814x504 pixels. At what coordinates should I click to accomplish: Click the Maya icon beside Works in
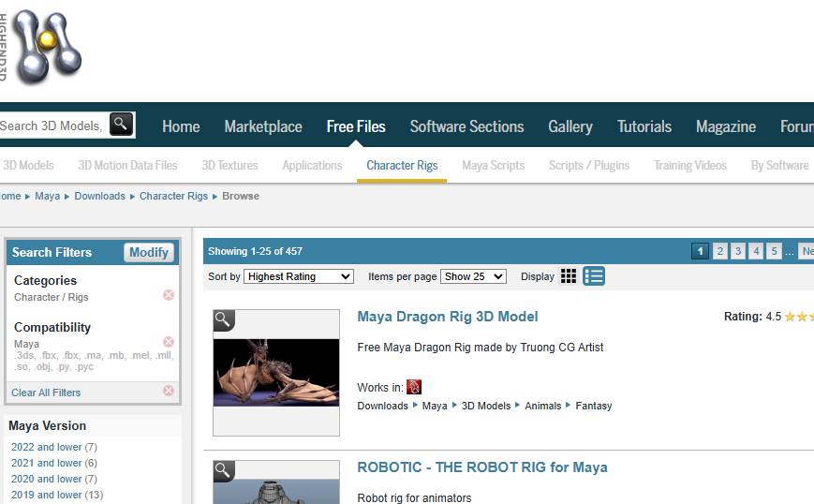pyautogui.click(x=414, y=387)
